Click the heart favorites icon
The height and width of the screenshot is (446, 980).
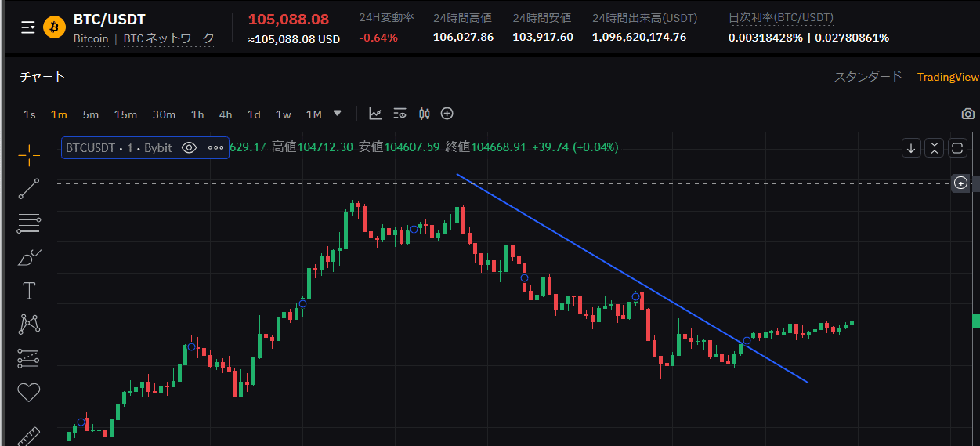click(x=29, y=391)
